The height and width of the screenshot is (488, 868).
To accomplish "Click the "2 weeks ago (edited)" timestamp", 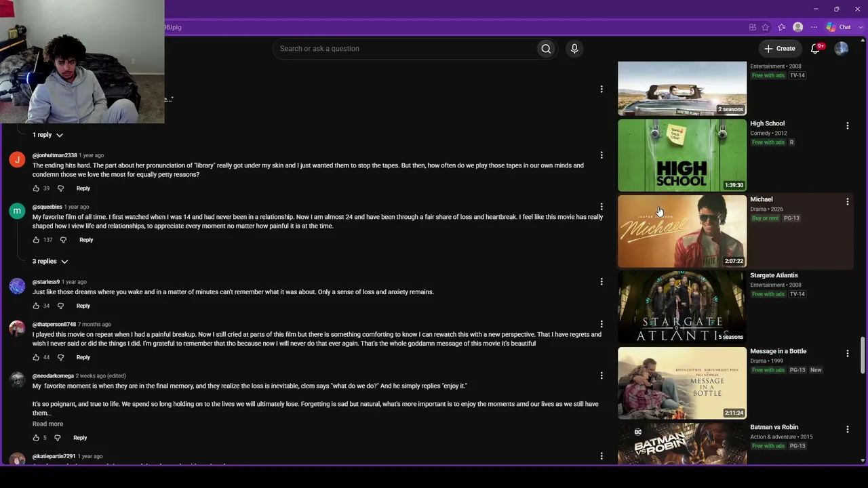I will tap(100, 376).
